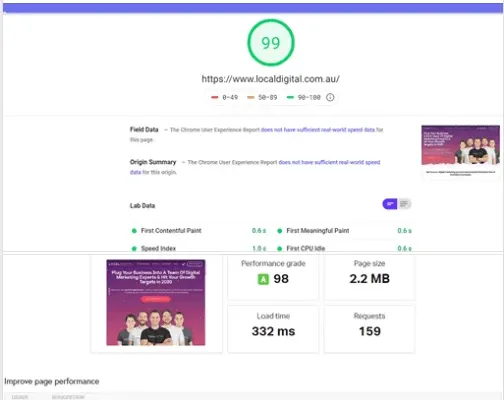Viewport: 504px width, 400px height.
Task: Click the Requests 159 value
Action: [x=370, y=331]
